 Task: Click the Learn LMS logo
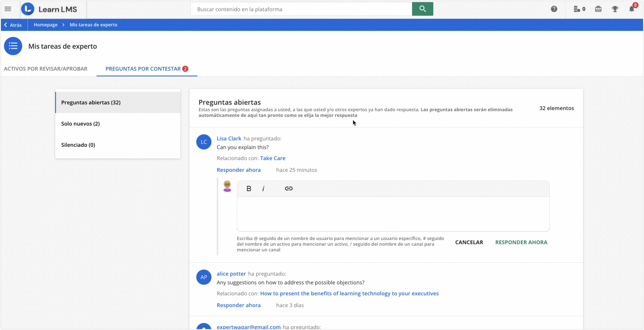(49, 9)
